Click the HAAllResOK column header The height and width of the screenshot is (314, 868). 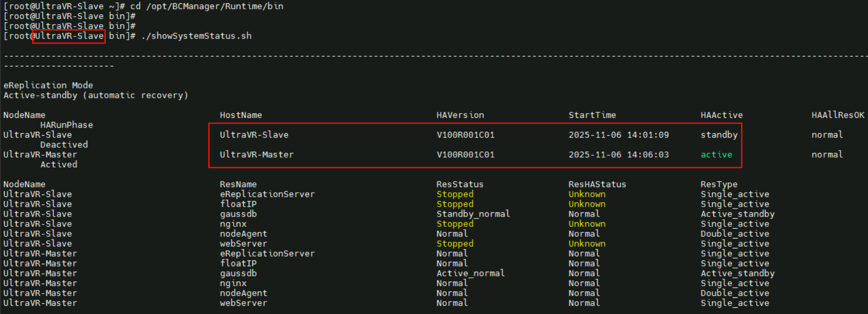point(838,115)
